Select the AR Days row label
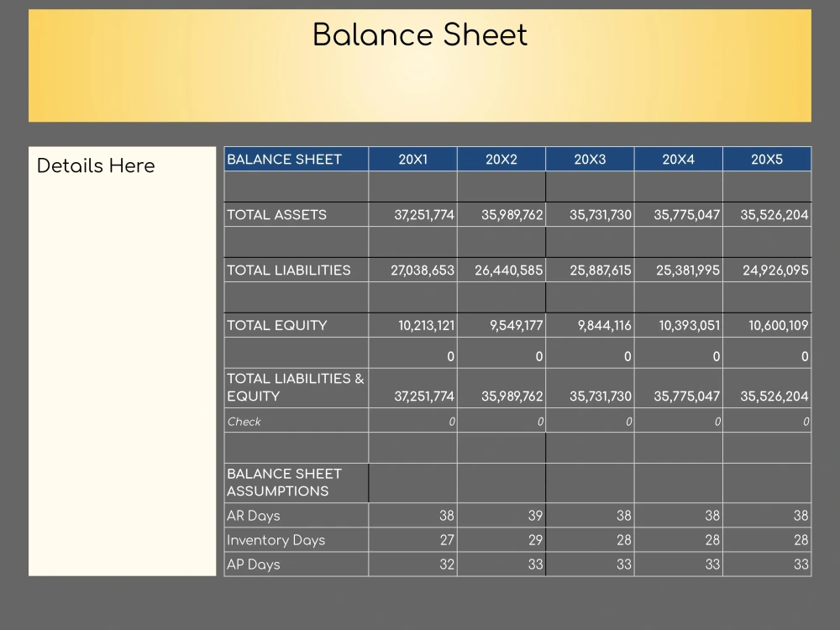Screen dimensions: 840x630 (248, 516)
